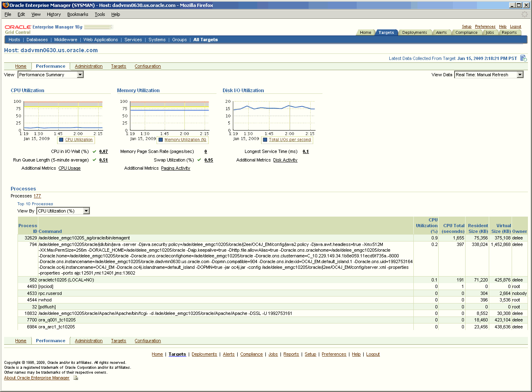Open the 177 processes link
This screenshot has height=392, width=532.
pos(37,196)
